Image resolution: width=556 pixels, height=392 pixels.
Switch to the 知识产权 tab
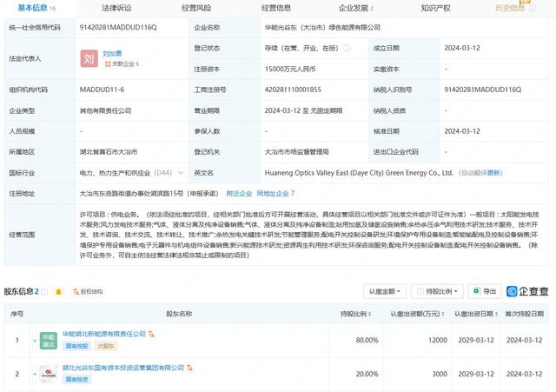pos(434,8)
